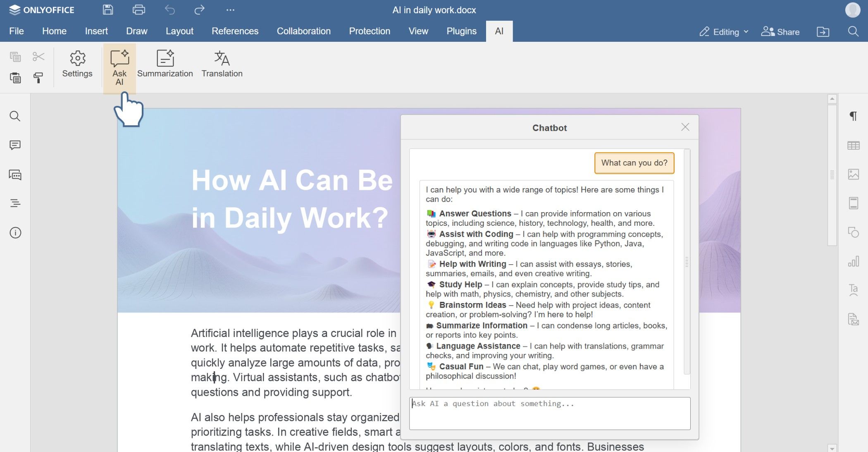Switch to the Insert tab

coord(96,31)
